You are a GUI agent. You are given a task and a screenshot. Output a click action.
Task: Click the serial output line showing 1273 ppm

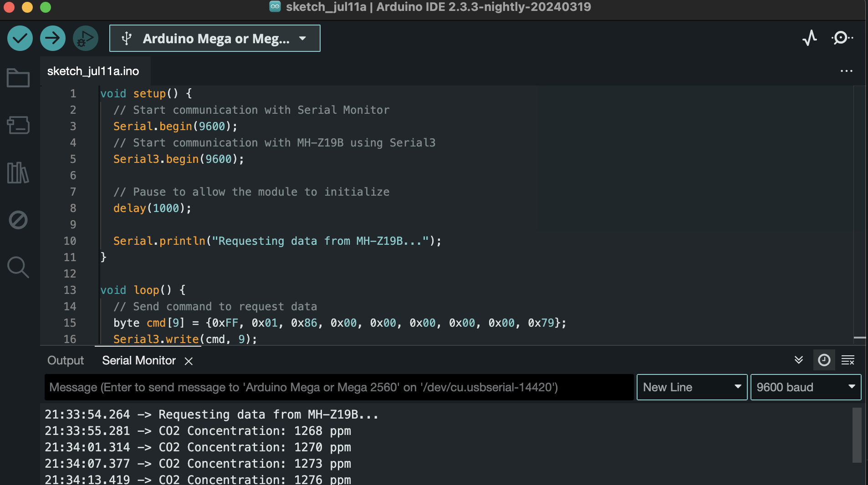click(198, 464)
